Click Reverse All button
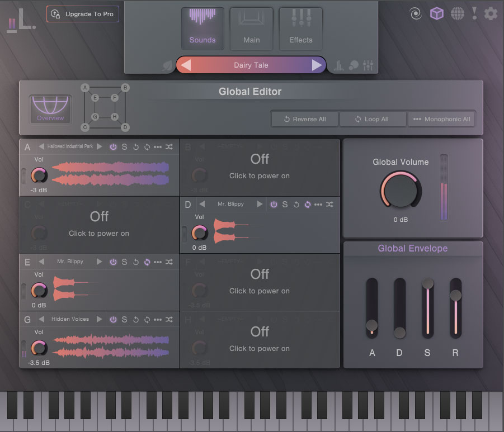The image size is (504, 432). [x=305, y=119]
